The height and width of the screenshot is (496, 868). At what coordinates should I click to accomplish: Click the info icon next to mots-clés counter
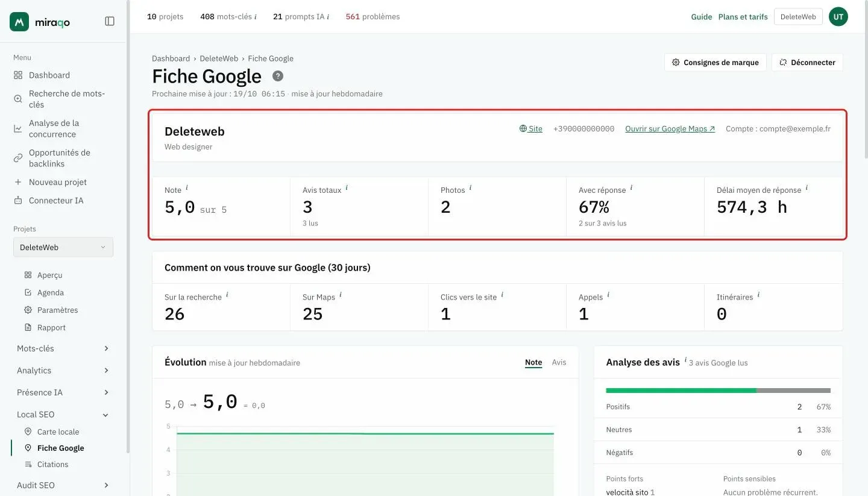(x=256, y=17)
